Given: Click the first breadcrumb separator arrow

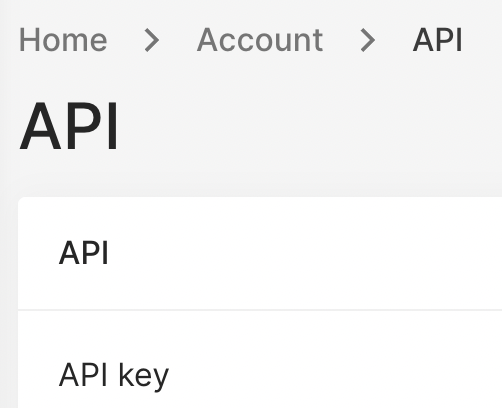Looking at the screenshot, I should [x=152, y=40].
